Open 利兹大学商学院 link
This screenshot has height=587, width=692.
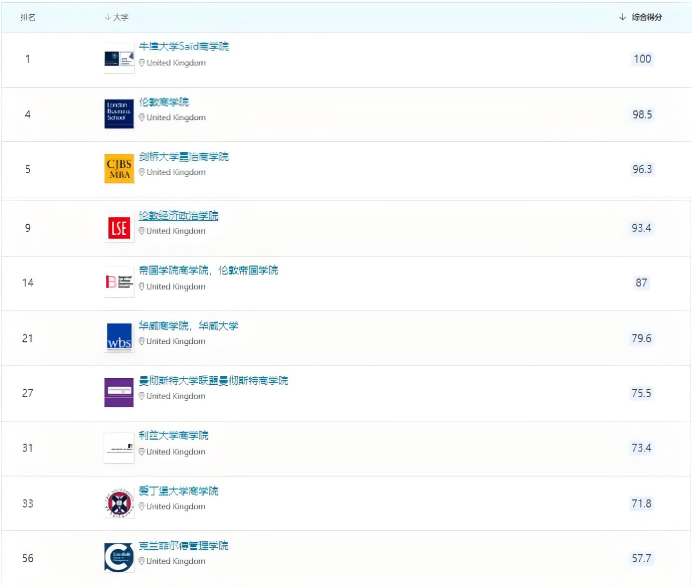tap(173, 436)
